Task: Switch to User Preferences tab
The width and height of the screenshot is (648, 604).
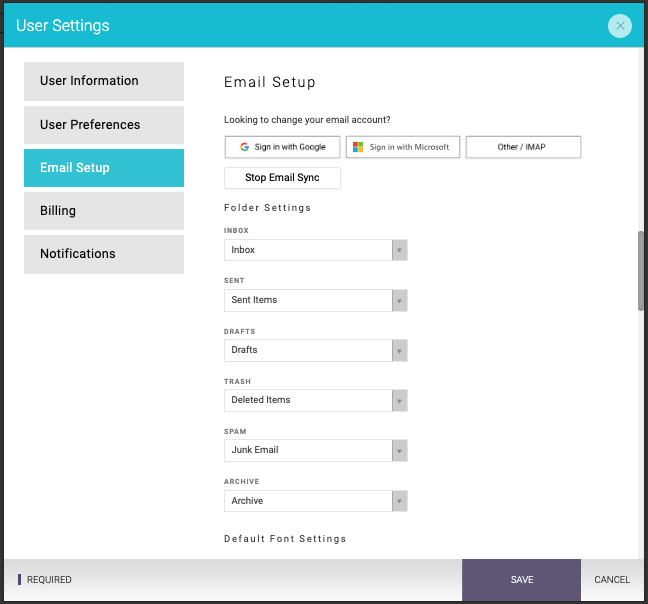Action: pyautogui.click(x=104, y=125)
